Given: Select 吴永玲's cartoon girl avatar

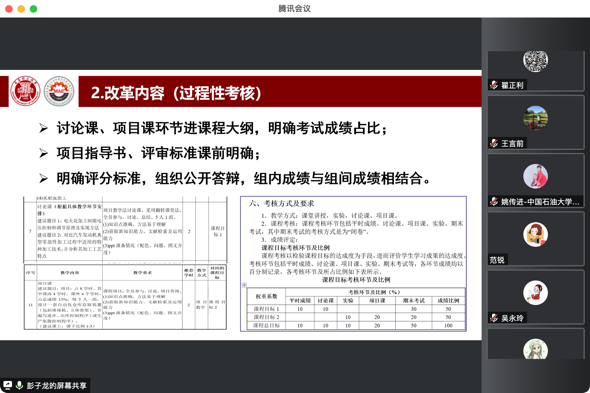Looking at the screenshot, I should [x=535, y=292].
